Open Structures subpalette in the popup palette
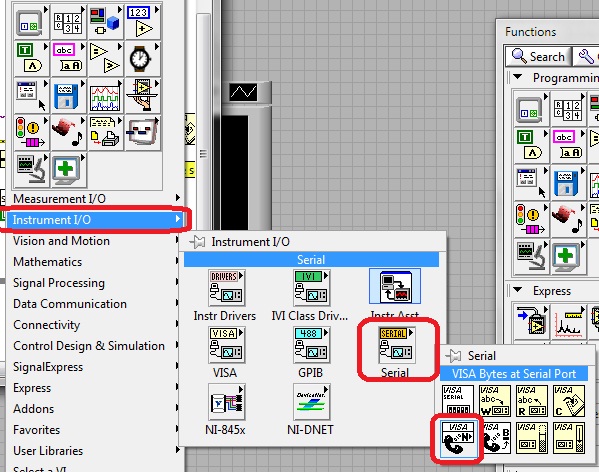The width and height of the screenshot is (599, 472). [31, 21]
